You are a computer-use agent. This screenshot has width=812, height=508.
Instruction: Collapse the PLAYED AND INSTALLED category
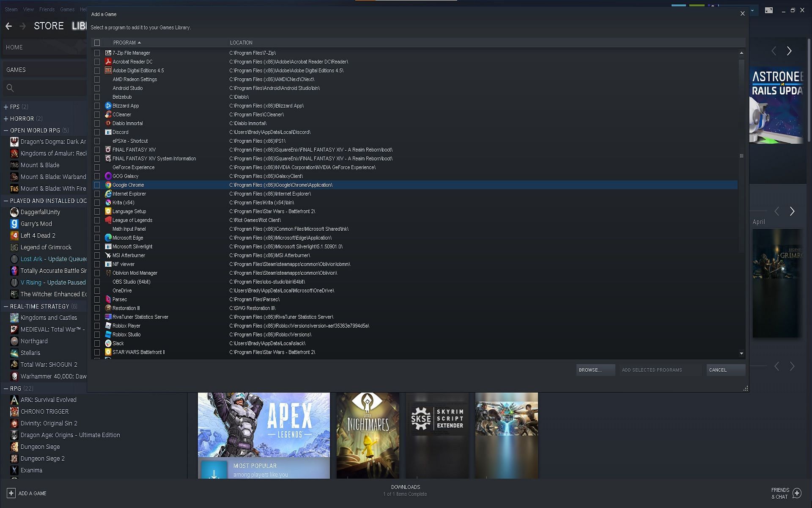[6, 201]
